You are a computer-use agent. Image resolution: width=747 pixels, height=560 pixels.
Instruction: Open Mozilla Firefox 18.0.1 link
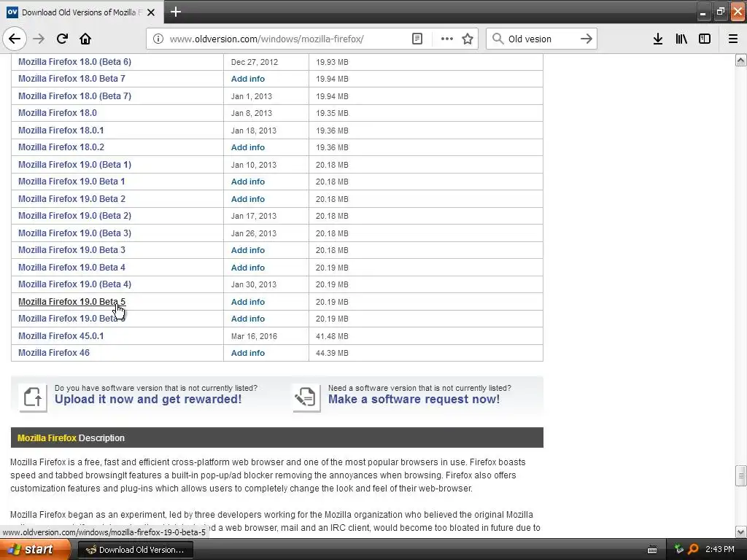click(61, 130)
